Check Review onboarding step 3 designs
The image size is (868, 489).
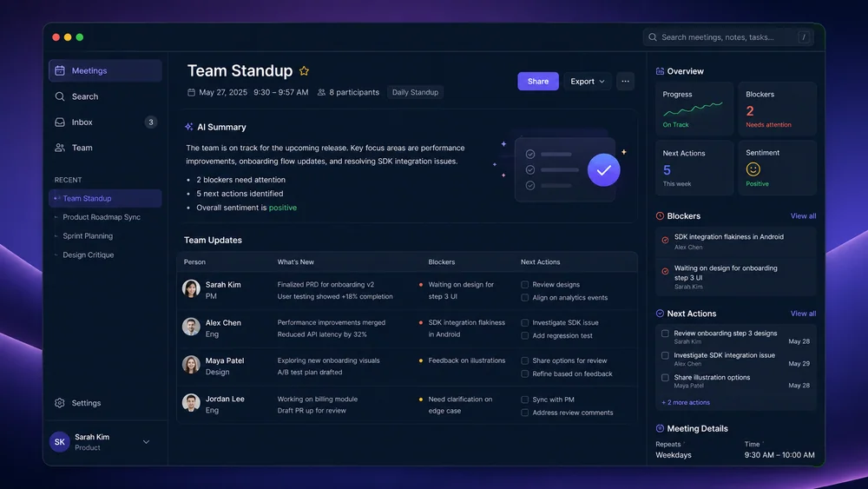click(x=665, y=334)
